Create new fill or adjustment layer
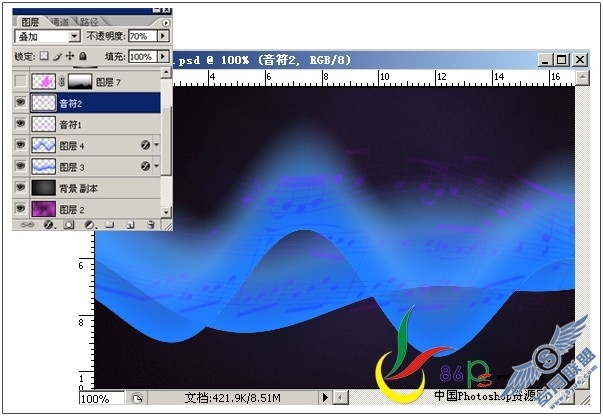 90,225
